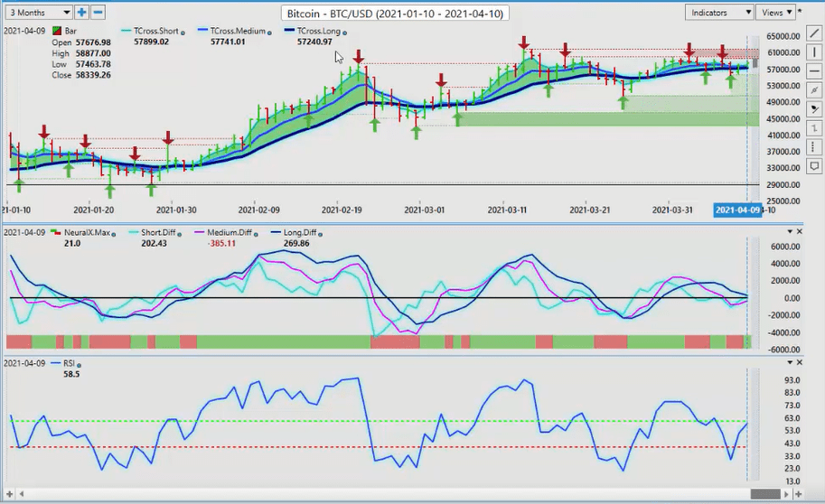Screen dimensions: 825x504
Task: Click the TCross.Long legend label
Action: tap(319, 31)
